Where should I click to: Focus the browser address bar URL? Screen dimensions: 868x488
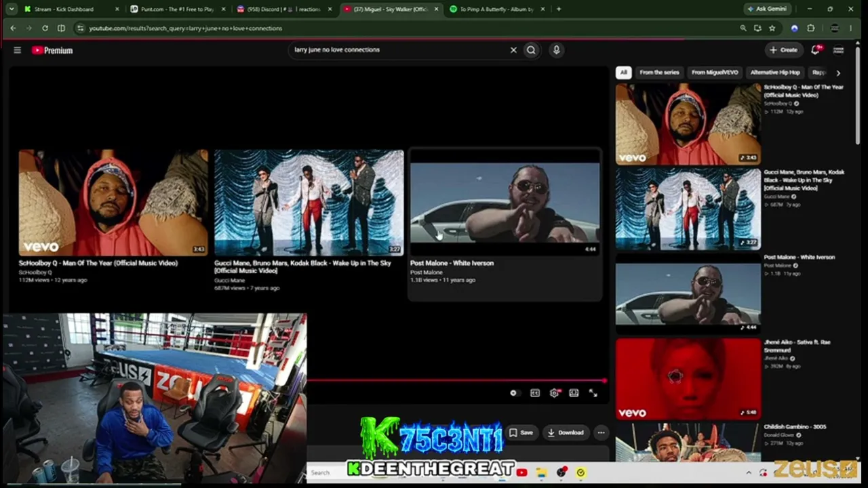pos(185,28)
